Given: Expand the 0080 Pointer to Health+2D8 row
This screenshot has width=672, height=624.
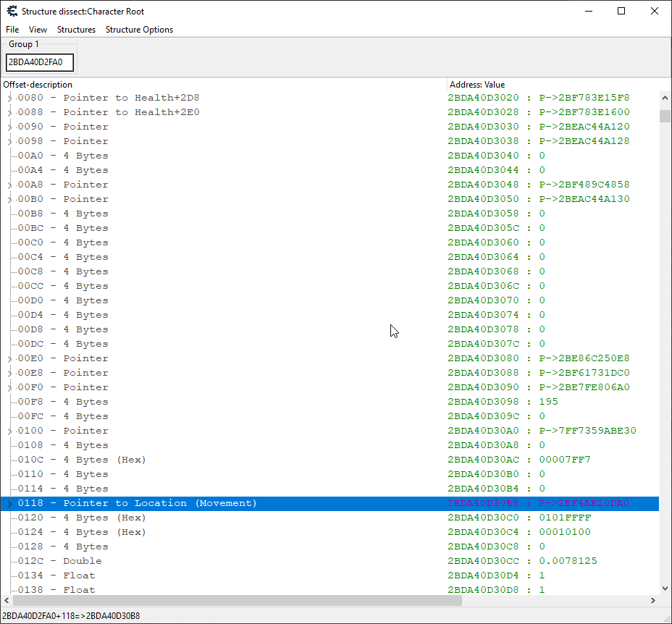Looking at the screenshot, I should pyautogui.click(x=9, y=98).
